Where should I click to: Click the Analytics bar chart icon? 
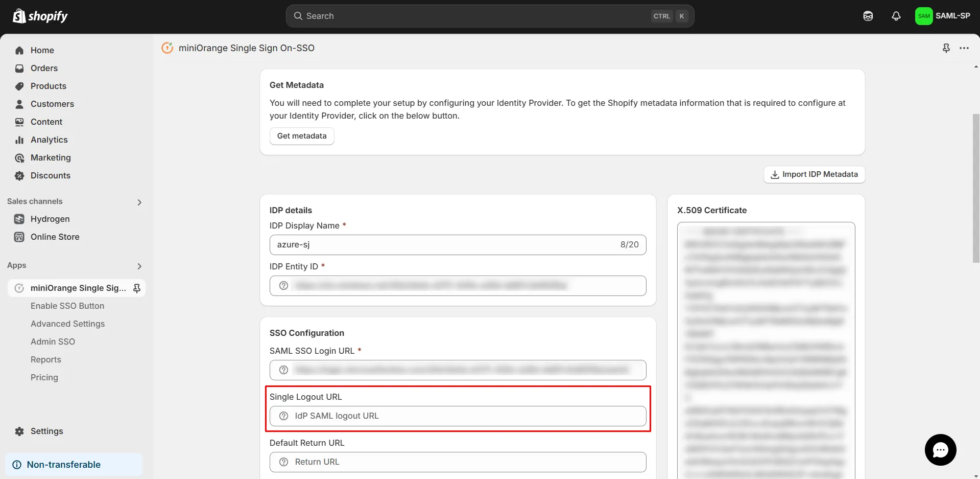coord(19,140)
